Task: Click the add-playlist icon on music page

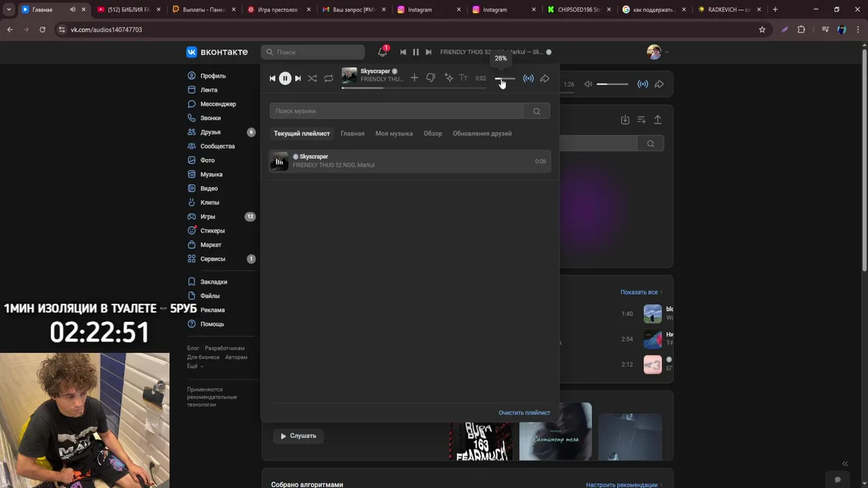Action: 642,120
